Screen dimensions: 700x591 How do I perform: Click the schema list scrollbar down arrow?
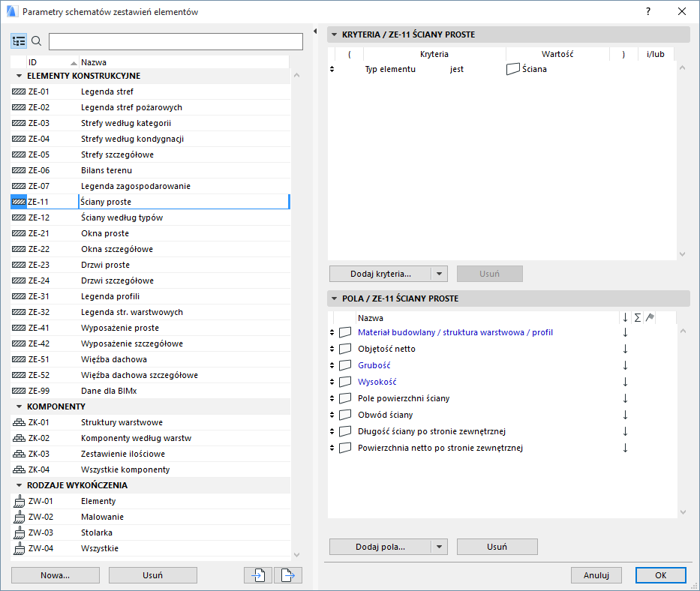[297, 555]
